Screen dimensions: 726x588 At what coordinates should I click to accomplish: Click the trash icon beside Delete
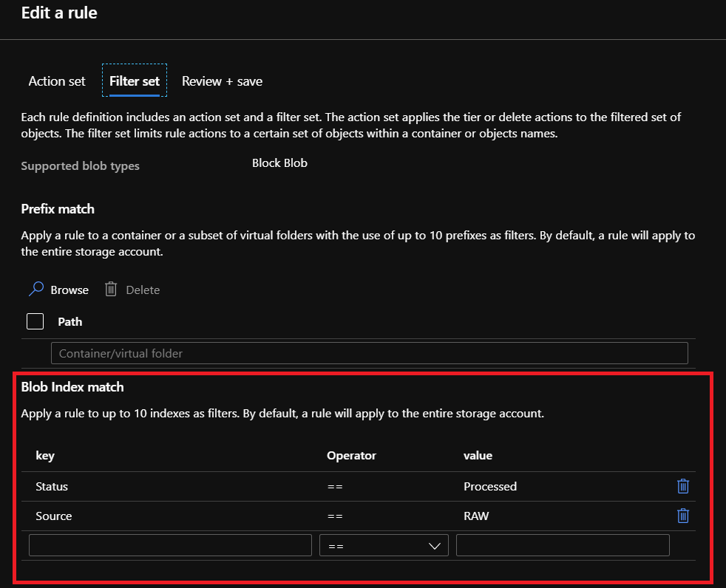(111, 289)
